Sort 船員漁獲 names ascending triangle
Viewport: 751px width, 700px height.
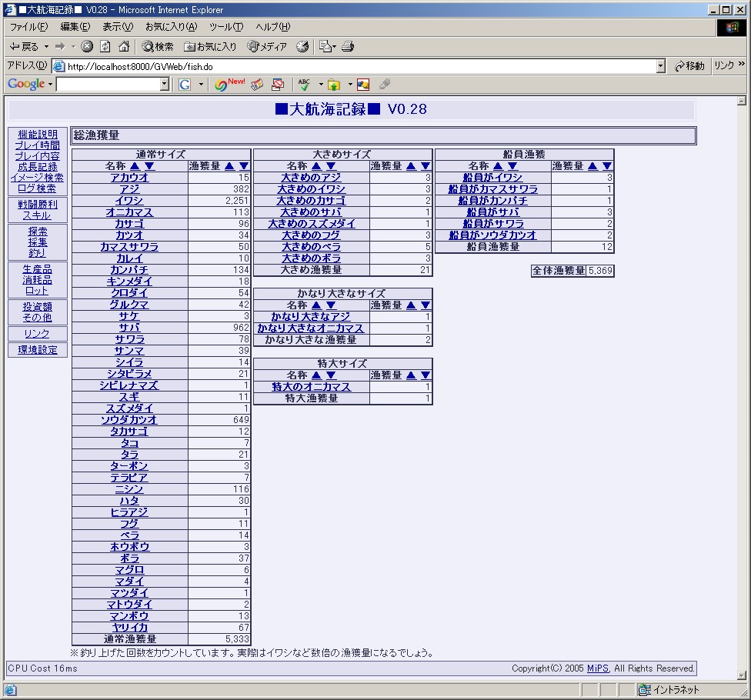[498, 166]
